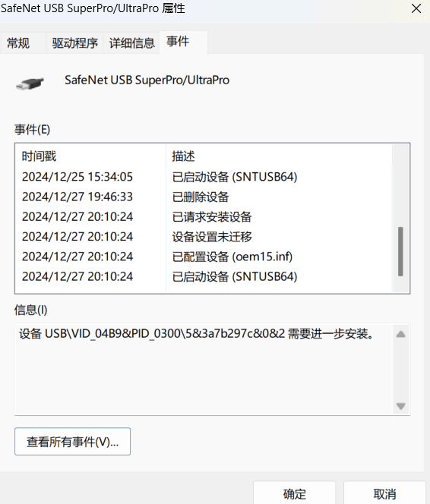Screen dimensions: 430x504
Task: Pick the 已配置设备 (oem15.inf) event
Action: [x=204, y=257]
